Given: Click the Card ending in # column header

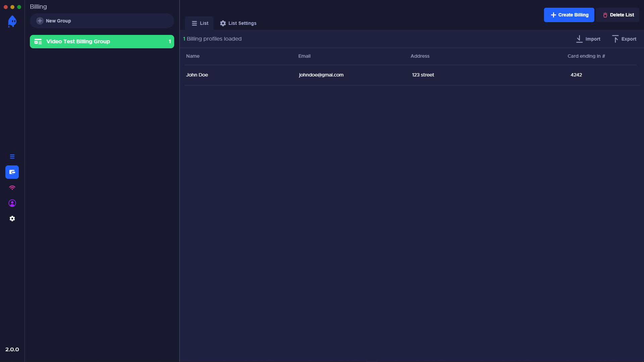Looking at the screenshot, I should (586, 56).
